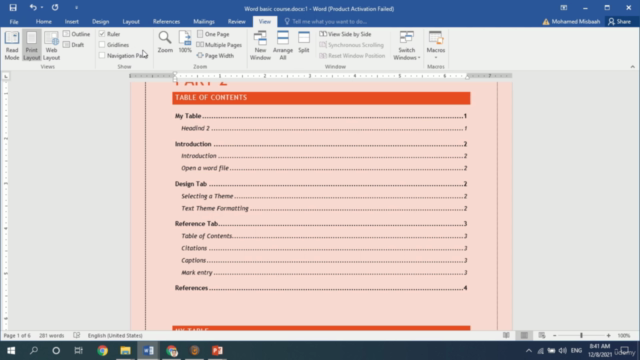Follow the 'Open a word file' contents entry
The height and width of the screenshot is (360, 640).
(324, 168)
